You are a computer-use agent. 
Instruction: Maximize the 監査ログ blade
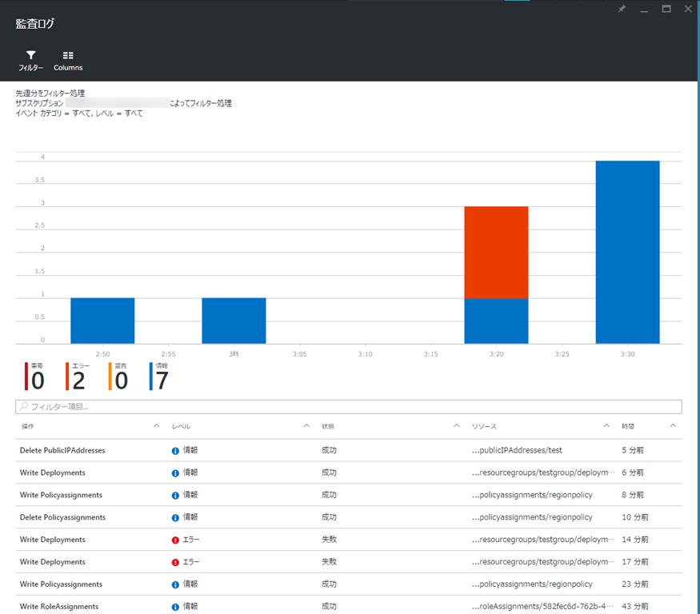pyautogui.click(x=666, y=9)
